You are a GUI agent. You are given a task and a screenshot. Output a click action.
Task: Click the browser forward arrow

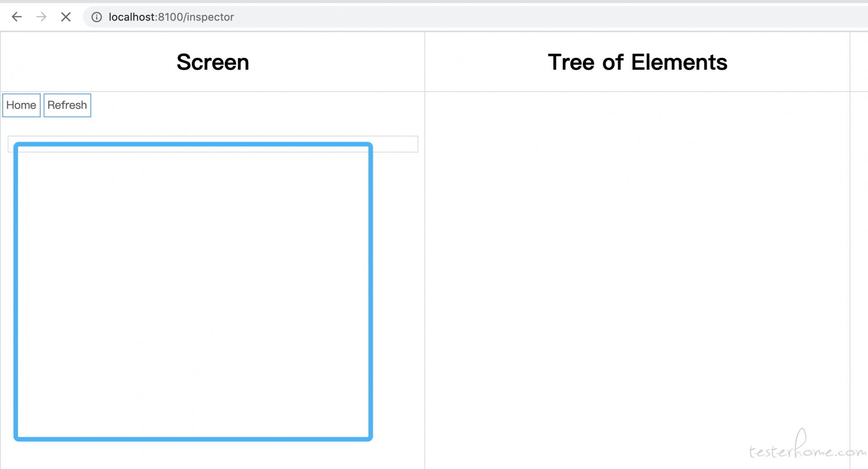[41, 17]
